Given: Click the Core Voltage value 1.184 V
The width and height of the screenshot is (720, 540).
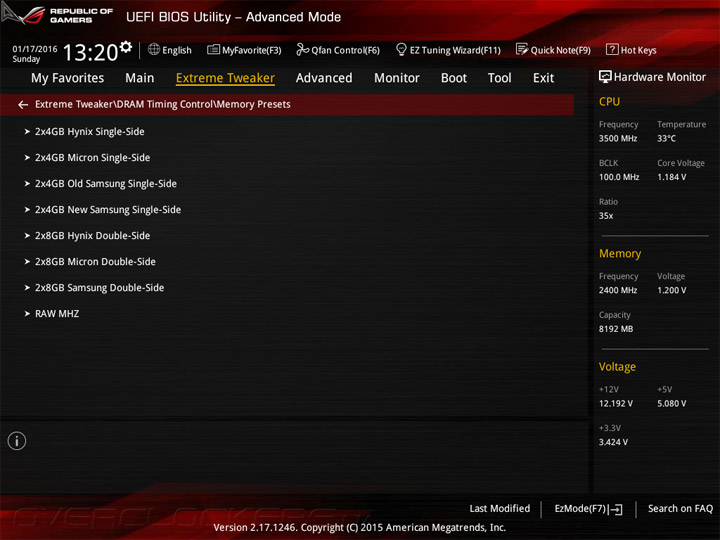Looking at the screenshot, I should click(672, 177).
